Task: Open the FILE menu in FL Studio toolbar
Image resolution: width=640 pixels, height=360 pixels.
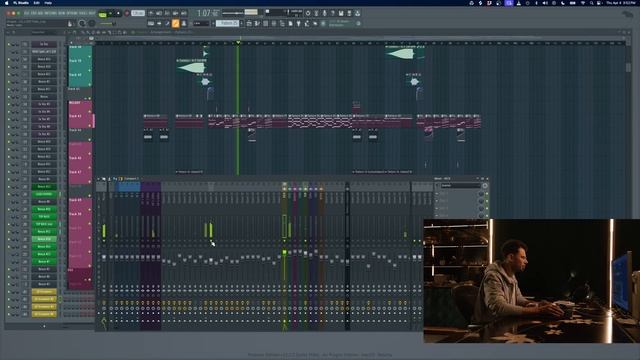Action: 27,13
